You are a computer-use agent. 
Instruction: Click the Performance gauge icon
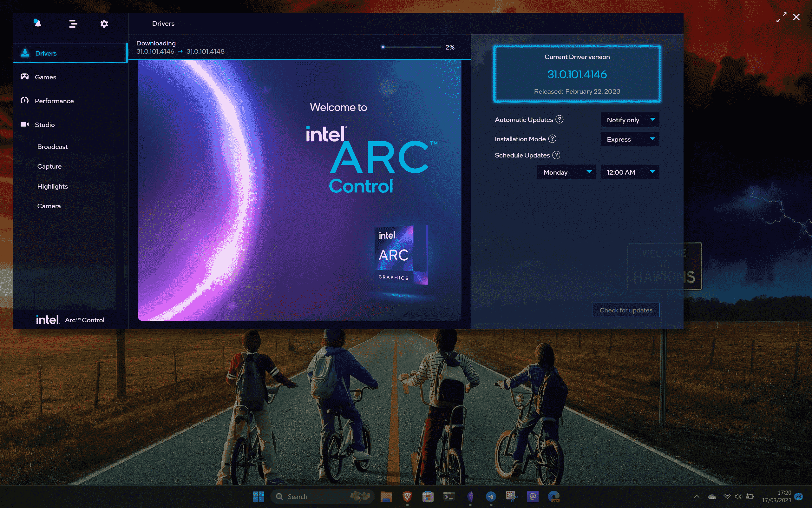[x=24, y=100]
